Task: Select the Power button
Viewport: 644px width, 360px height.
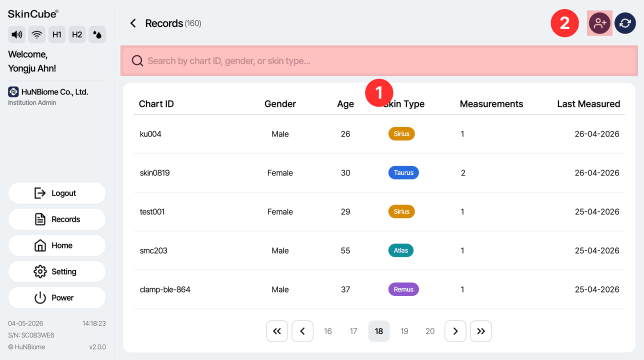Action: pyautogui.click(x=57, y=297)
